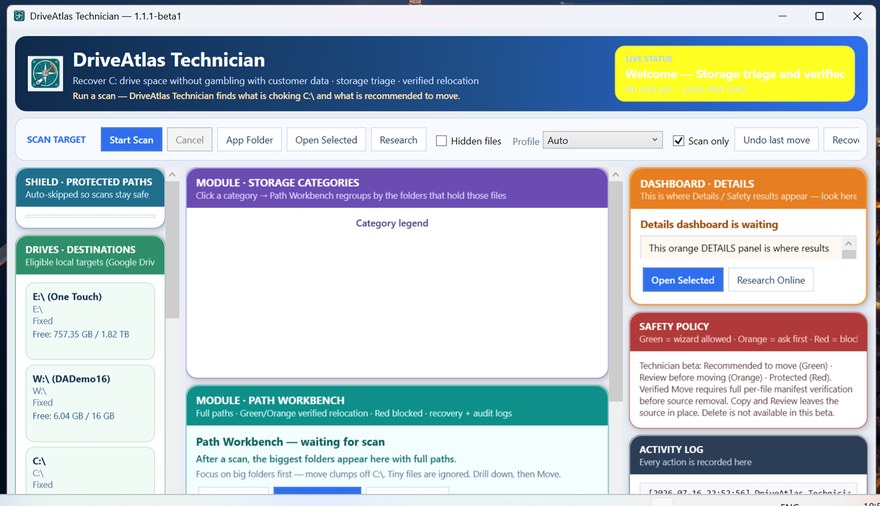Click Undo last move button
This screenshot has width=880, height=506.
[776, 140]
